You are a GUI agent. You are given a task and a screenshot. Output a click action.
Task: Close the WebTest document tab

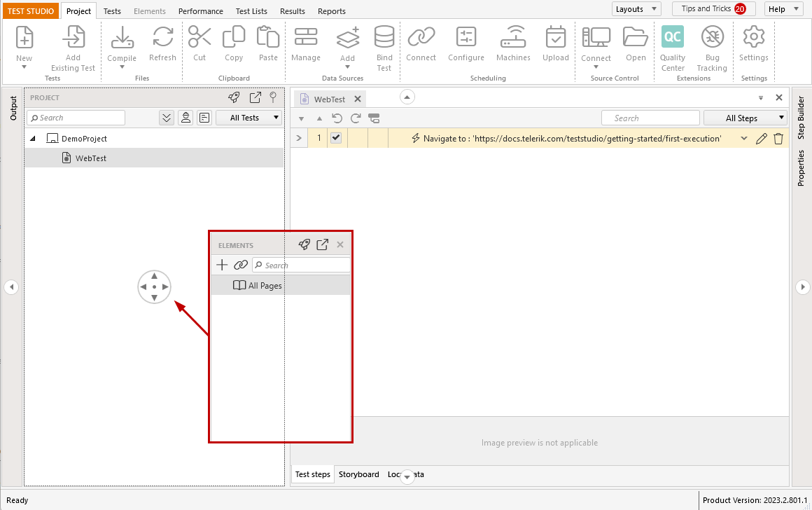357,99
